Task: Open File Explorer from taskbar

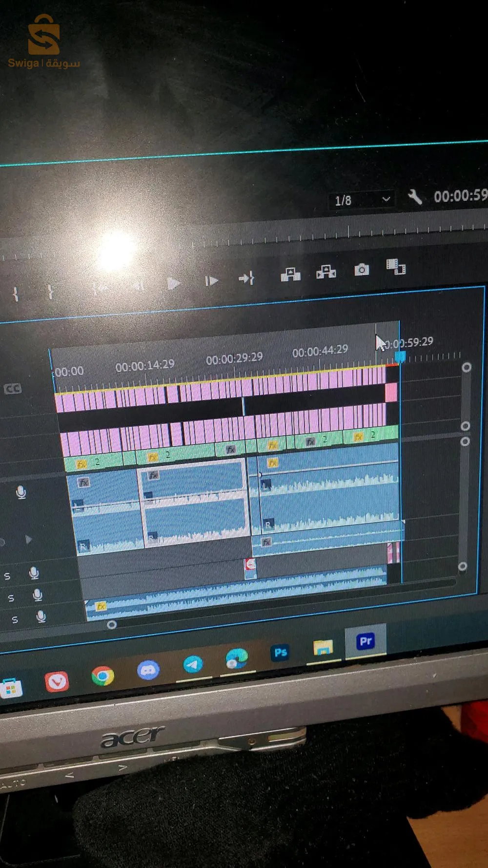Action: (323, 648)
